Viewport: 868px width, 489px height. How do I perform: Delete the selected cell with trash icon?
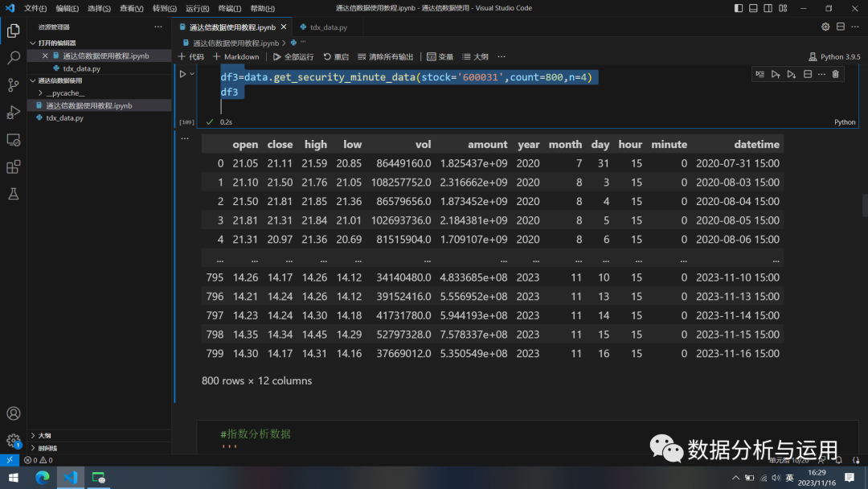(x=835, y=73)
